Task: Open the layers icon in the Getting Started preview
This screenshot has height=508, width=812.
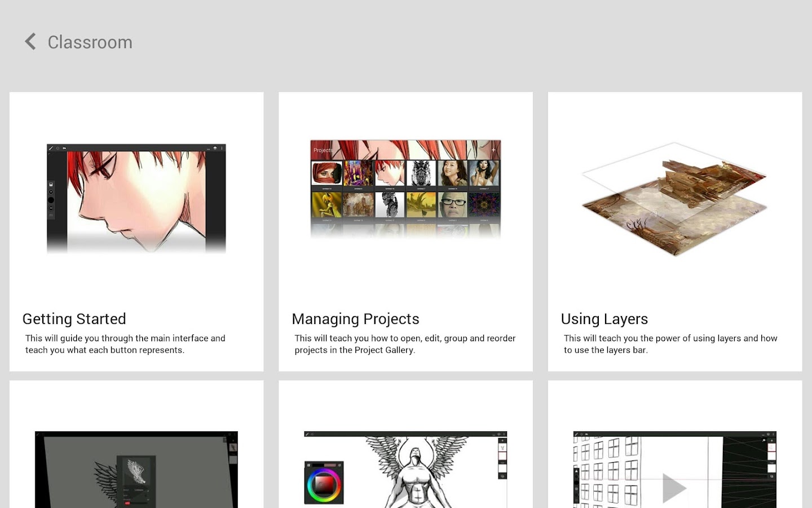Action: (215, 147)
